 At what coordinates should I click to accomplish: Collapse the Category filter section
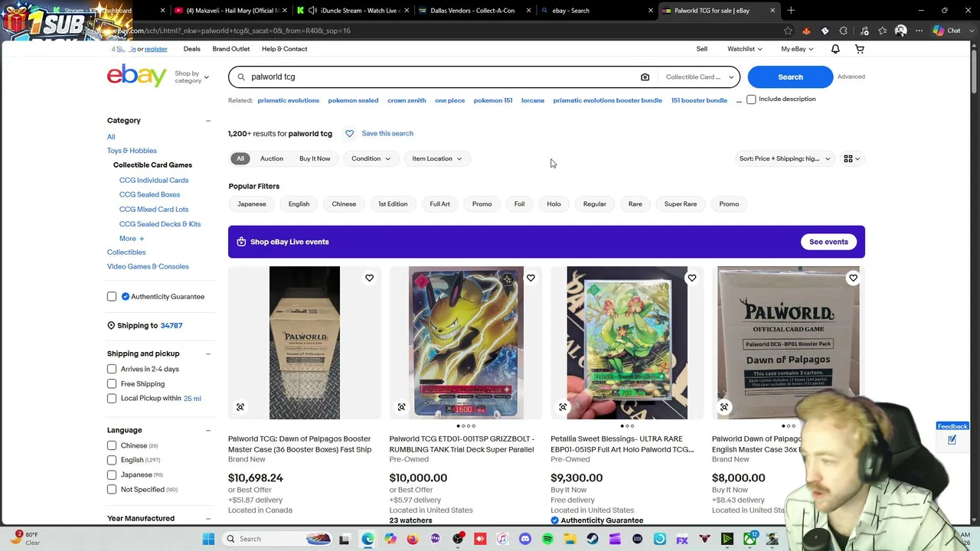point(207,121)
